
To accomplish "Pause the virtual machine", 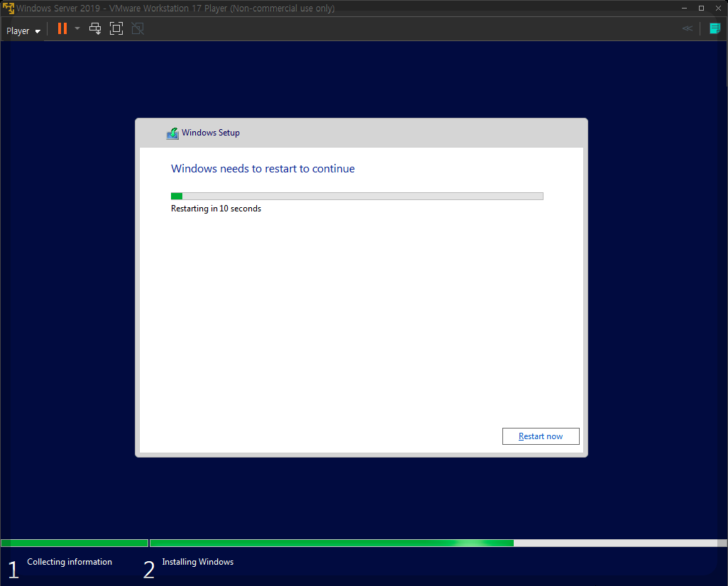I will [x=62, y=29].
